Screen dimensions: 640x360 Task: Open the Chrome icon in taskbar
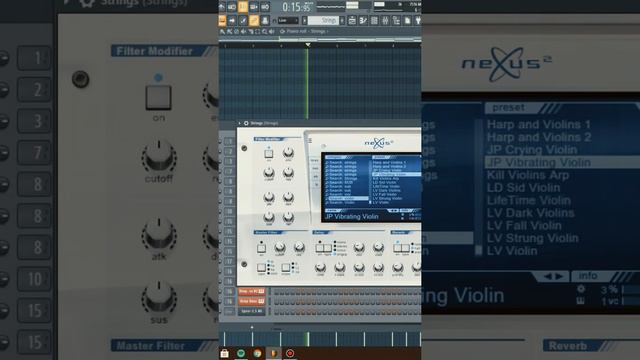tap(257, 353)
